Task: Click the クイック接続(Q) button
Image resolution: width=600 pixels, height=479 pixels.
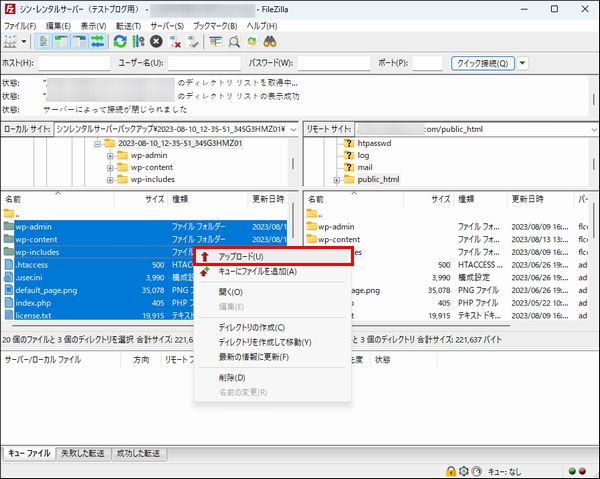Action: [x=483, y=63]
